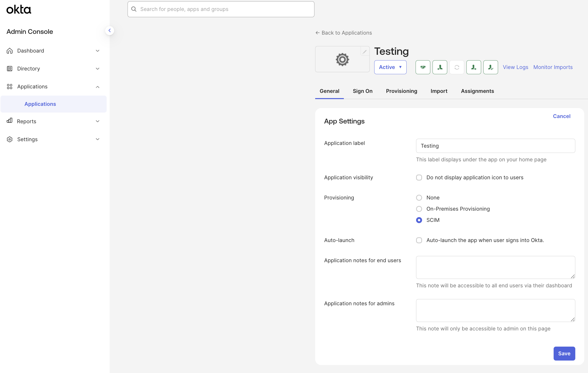The image size is (588, 373).
Task: Select SCIM provisioning radio button
Action: tap(419, 220)
